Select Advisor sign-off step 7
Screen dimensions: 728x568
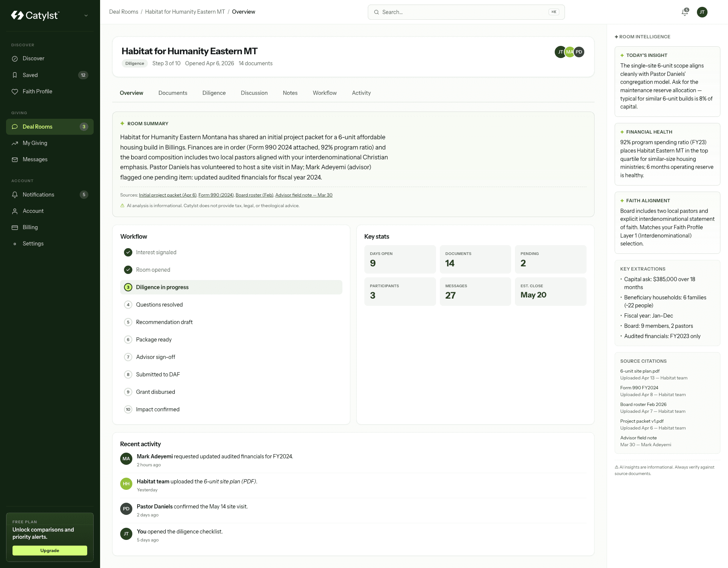231,357
